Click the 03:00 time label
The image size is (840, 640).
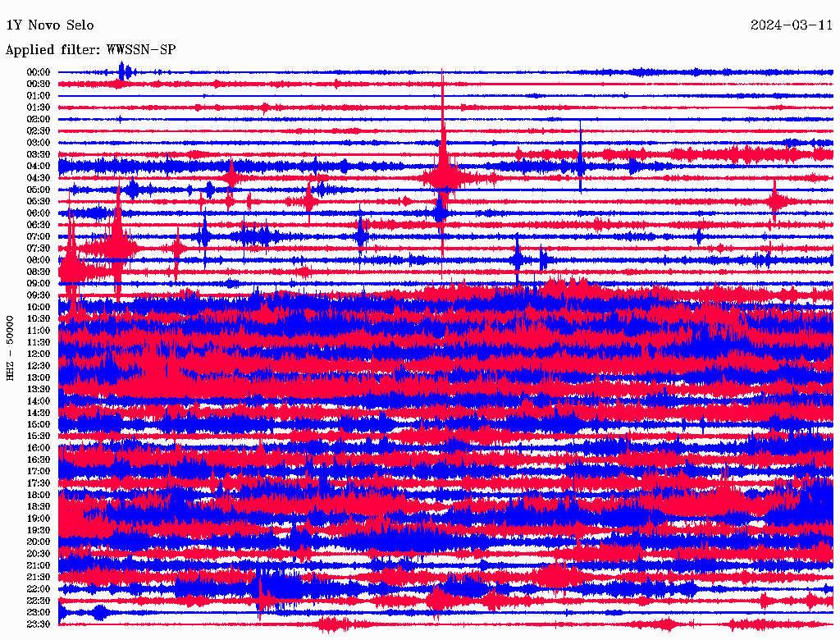coord(39,143)
